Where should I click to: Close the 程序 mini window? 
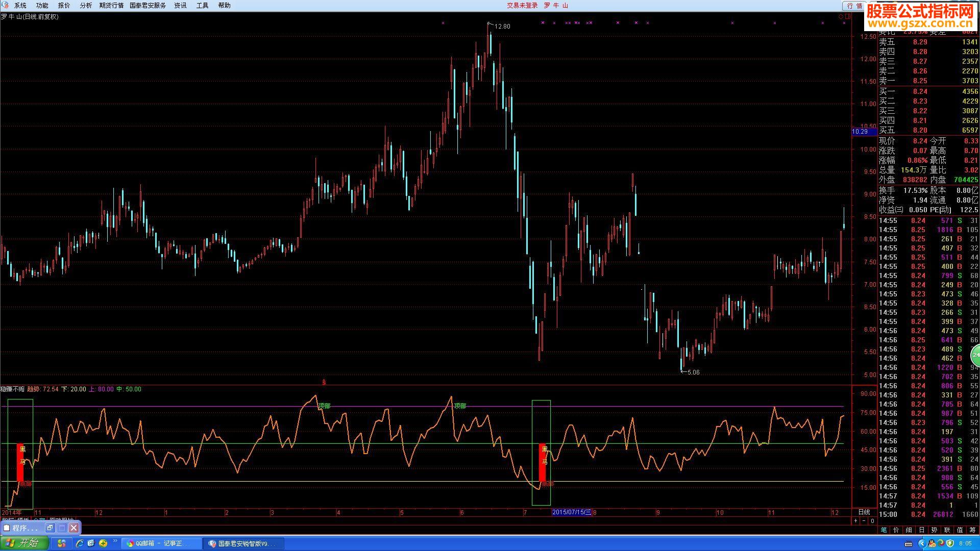tap(74, 528)
